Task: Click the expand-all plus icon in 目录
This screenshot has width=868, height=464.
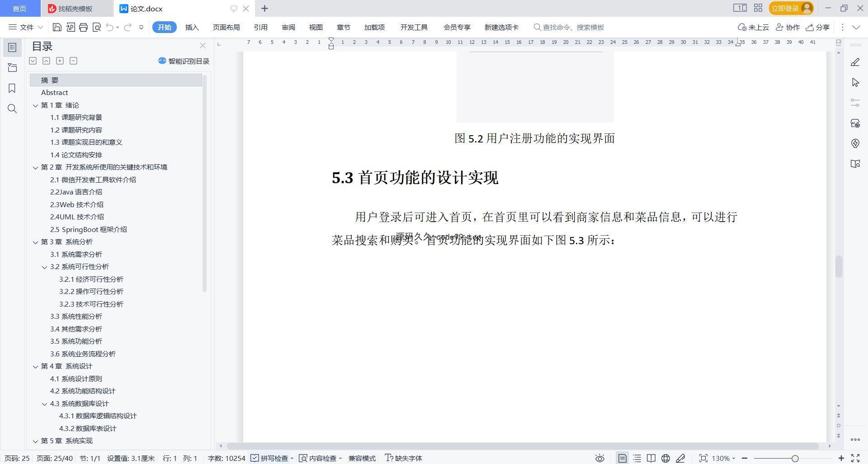Action: click(x=60, y=61)
